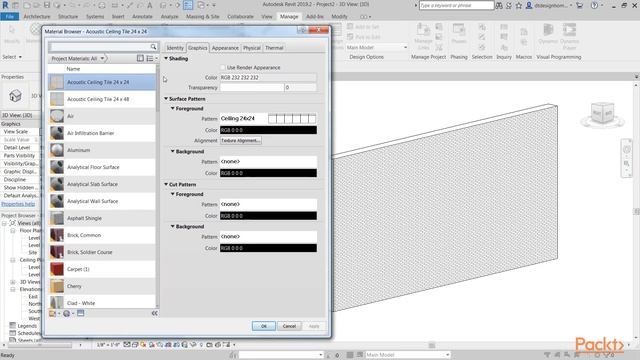The image size is (640, 360).
Task: Click the shading Color RGB 232 232 232 swatch
Action: pos(268,78)
